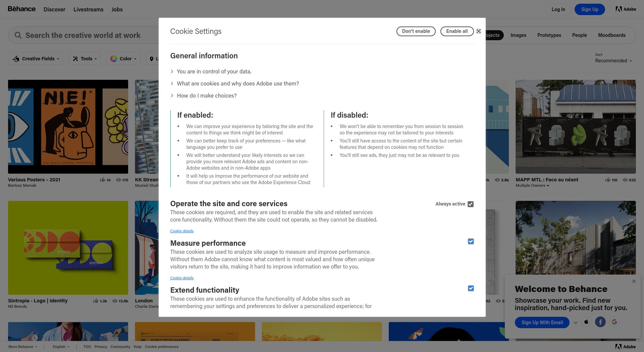Open Discover in top navigation
The width and height of the screenshot is (644, 352).
(x=54, y=9)
